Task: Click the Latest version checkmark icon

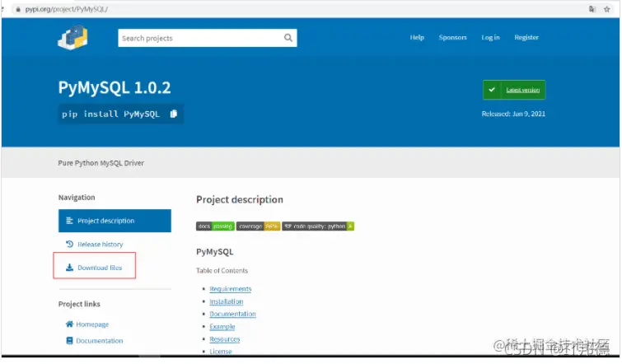Action: [492, 90]
